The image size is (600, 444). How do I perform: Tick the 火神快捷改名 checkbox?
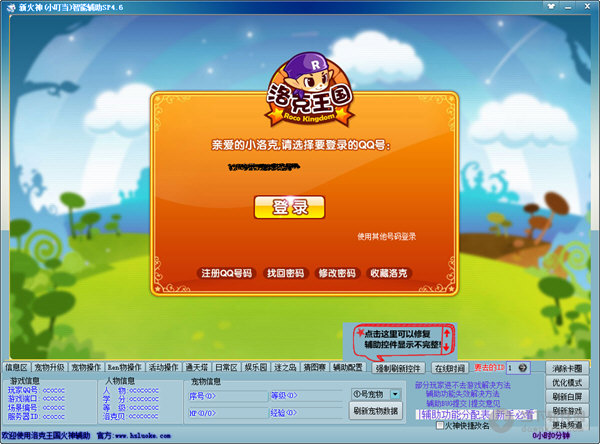[440, 425]
